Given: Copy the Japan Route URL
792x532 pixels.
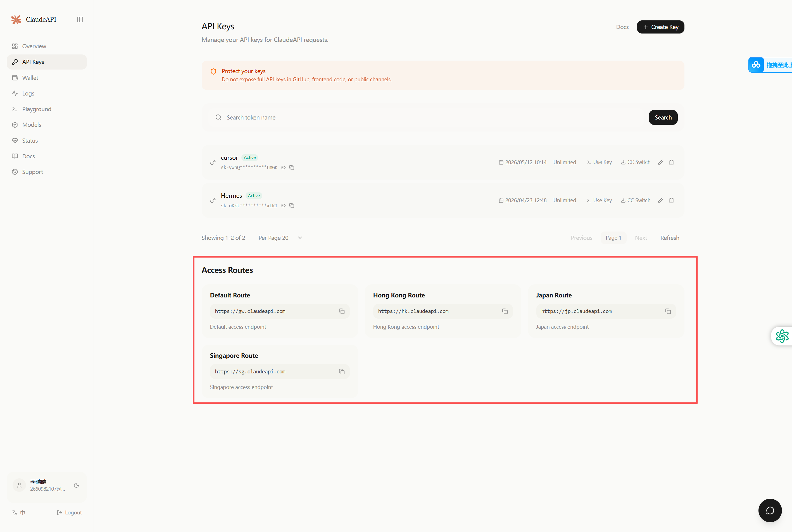Looking at the screenshot, I should tap(668, 311).
